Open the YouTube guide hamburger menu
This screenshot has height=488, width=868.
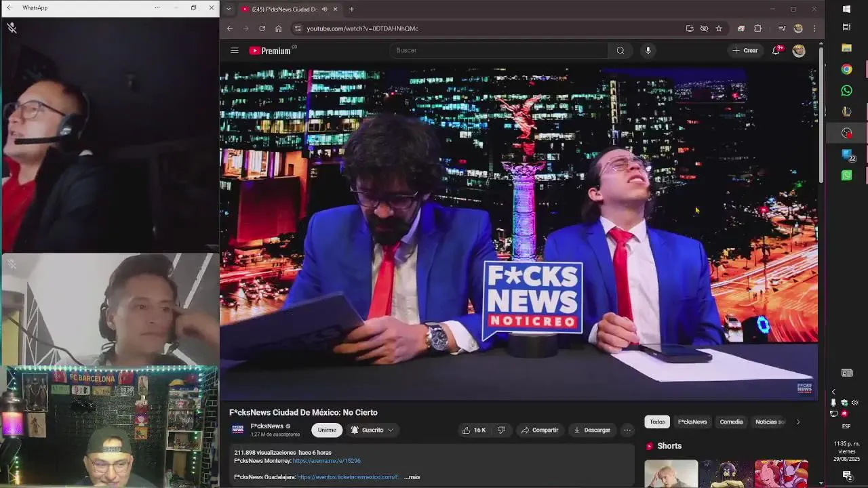click(234, 50)
